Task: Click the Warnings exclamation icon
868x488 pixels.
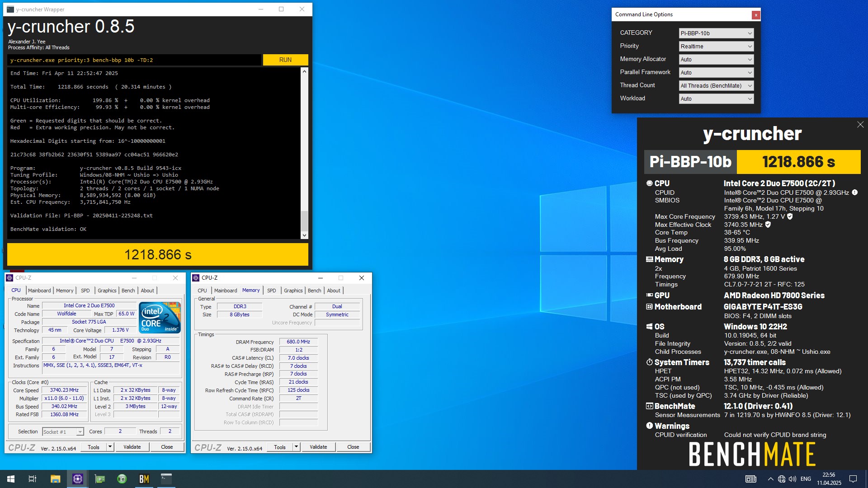Action: click(649, 426)
